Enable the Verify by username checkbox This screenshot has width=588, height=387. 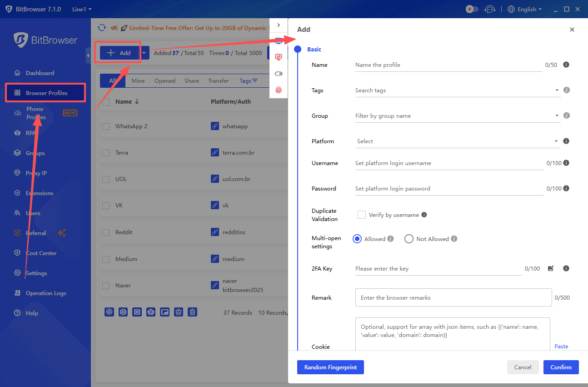pos(362,215)
